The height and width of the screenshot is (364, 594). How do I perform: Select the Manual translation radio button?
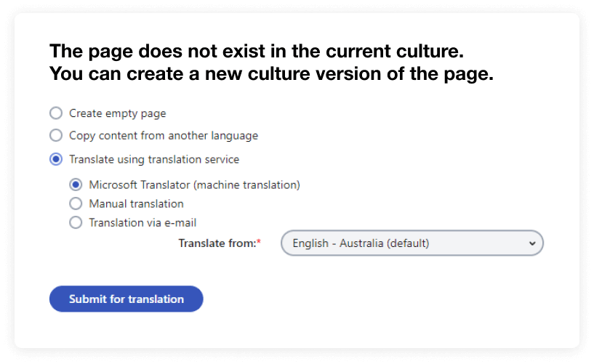pyautogui.click(x=76, y=203)
